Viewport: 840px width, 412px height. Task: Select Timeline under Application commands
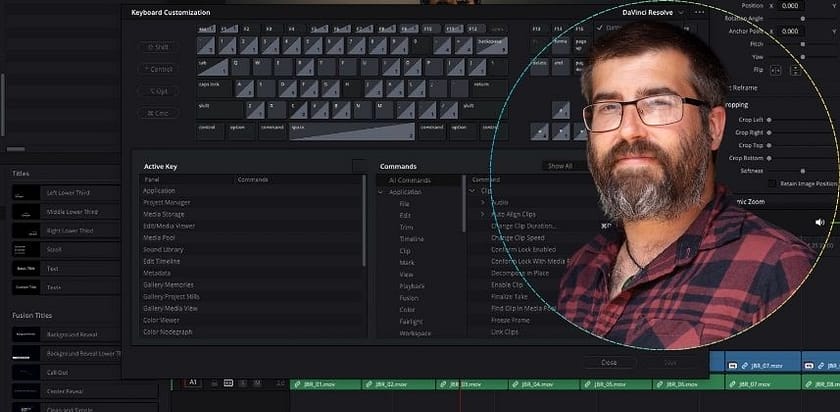click(x=411, y=239)
